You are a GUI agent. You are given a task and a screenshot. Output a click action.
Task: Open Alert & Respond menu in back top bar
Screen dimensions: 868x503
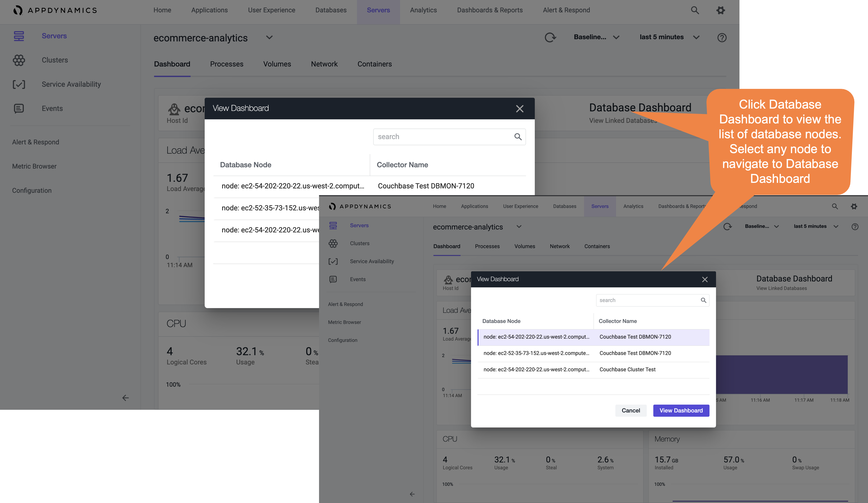(x=566, y=10)
